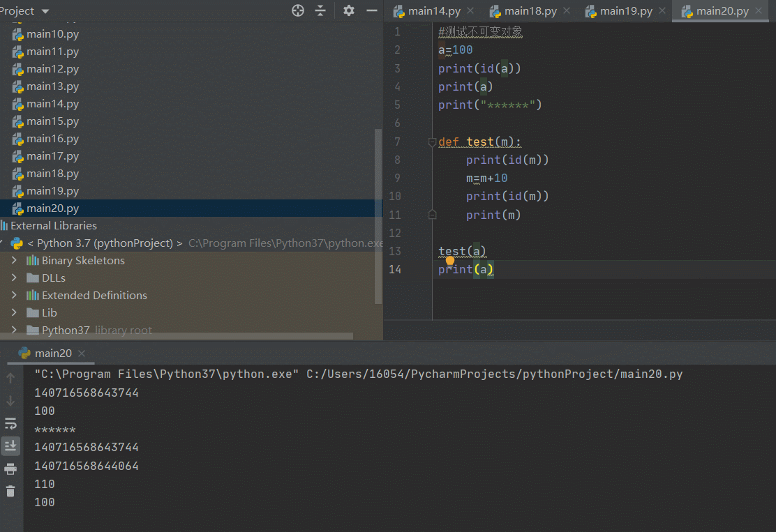Select main19.py in the project tree

[52, 191]
